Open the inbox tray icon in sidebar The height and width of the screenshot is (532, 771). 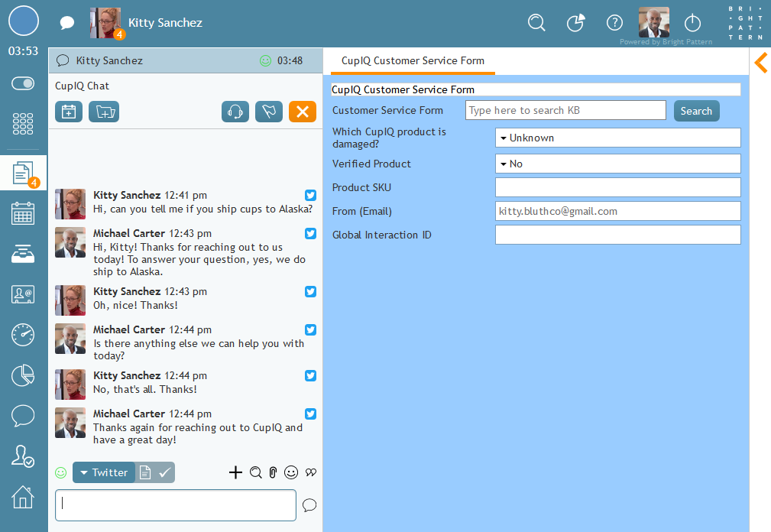[x=23, y=254]
